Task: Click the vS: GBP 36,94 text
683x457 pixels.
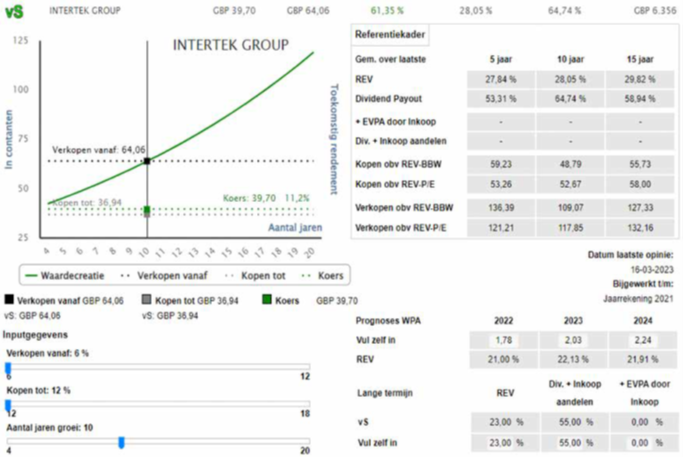Action: tap(170, 316)
